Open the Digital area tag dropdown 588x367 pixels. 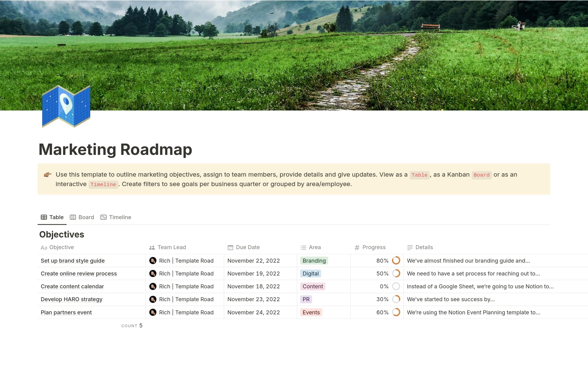[x=311, y=274]
